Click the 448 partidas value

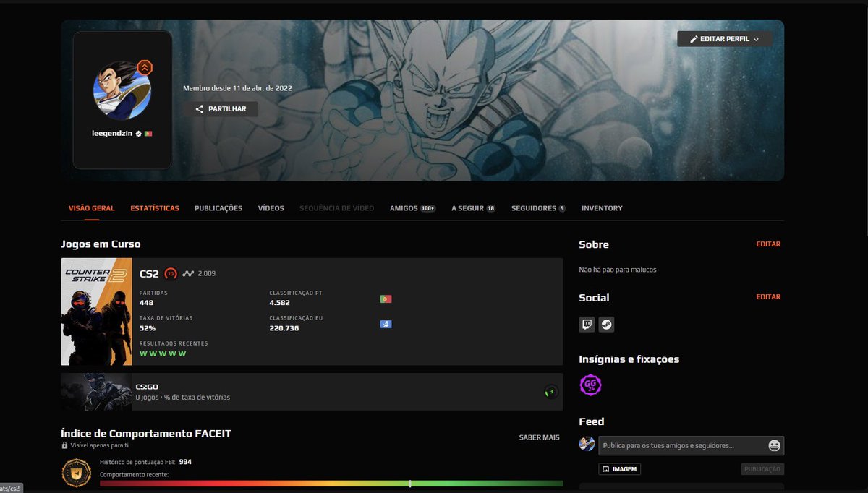[147, 303]
